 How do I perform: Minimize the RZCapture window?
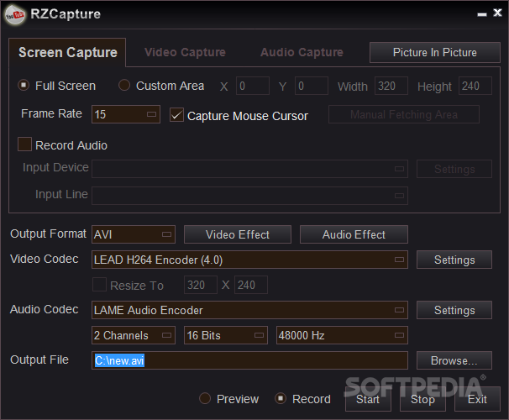482,14
